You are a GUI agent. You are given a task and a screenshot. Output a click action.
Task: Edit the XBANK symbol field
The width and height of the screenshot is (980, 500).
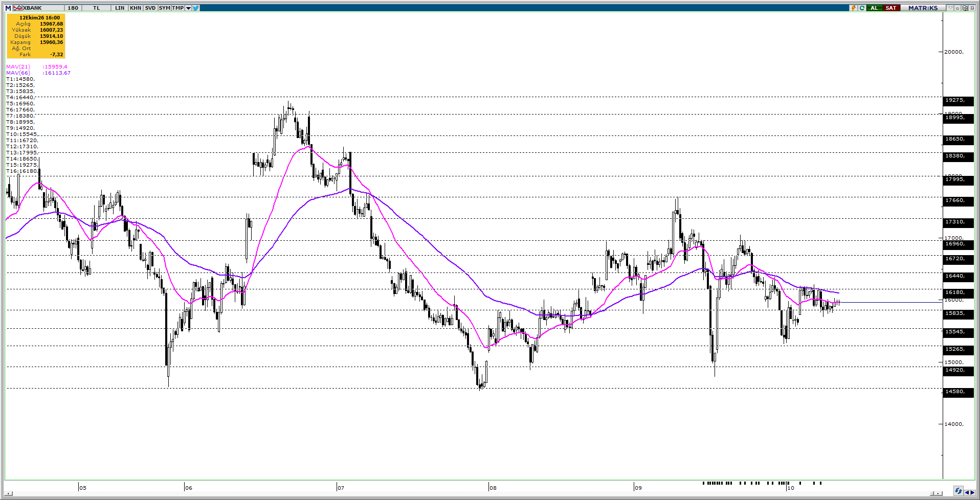point(43,8)
